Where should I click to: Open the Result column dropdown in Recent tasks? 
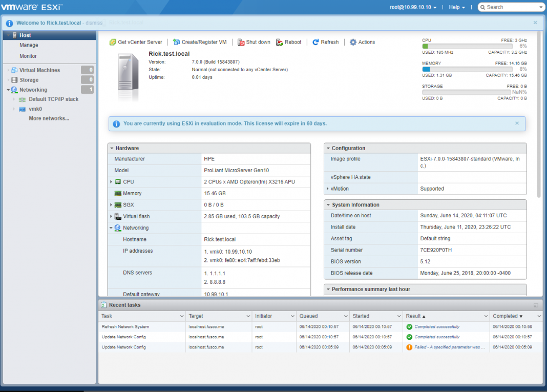[x=486, y=316]
